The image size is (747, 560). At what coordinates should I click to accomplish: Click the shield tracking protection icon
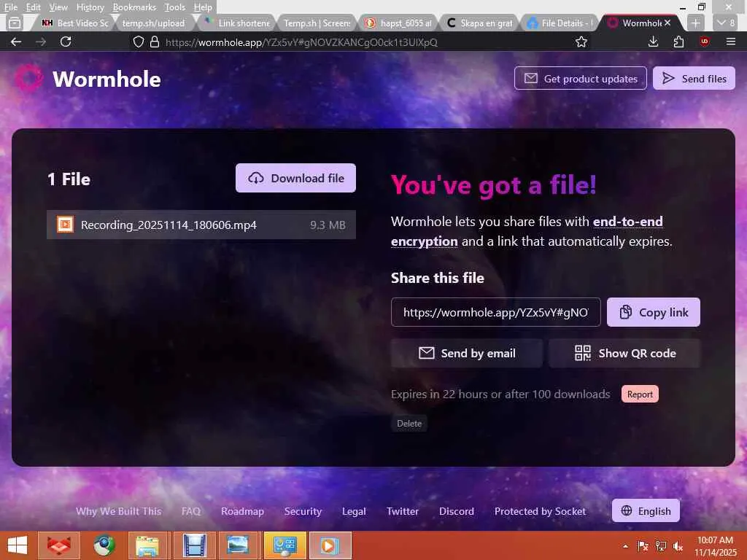pos(138,42)
